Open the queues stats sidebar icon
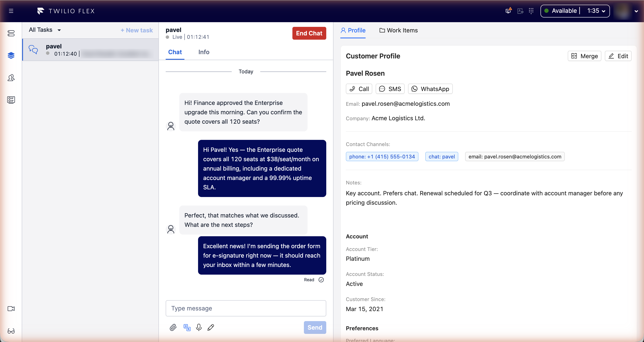 pyautogui.click(x=11, y=33)
